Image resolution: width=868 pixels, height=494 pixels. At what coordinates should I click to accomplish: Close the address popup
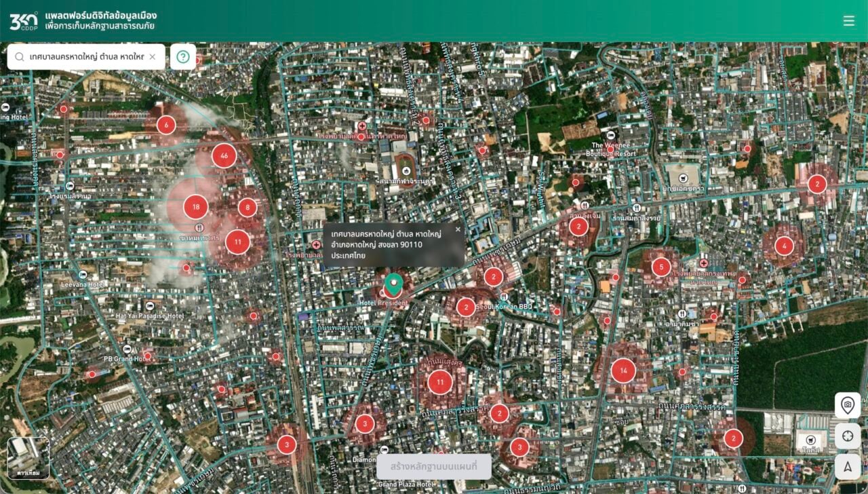(x=458, y=229)
